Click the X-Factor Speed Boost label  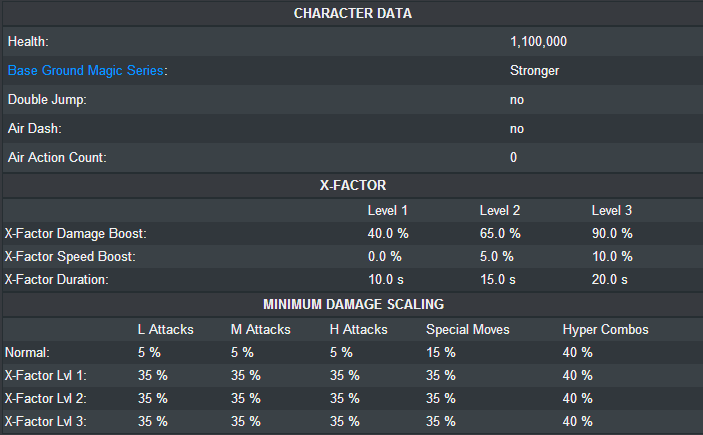click(70, 257)
